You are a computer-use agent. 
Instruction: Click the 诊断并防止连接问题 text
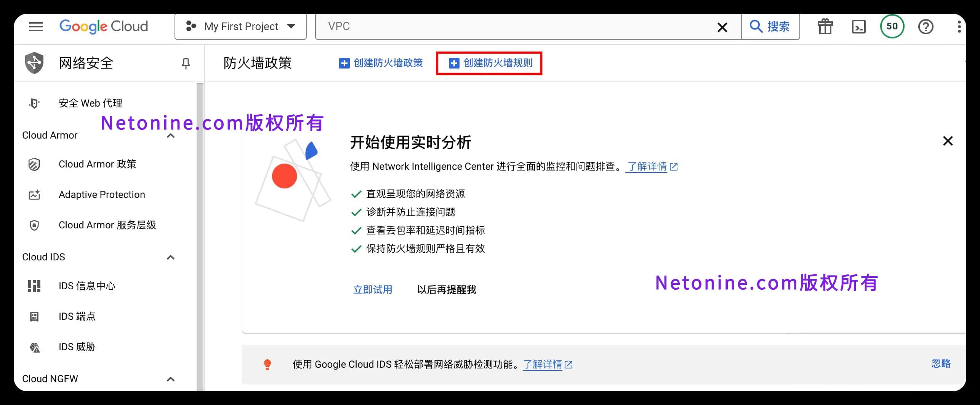411,212
